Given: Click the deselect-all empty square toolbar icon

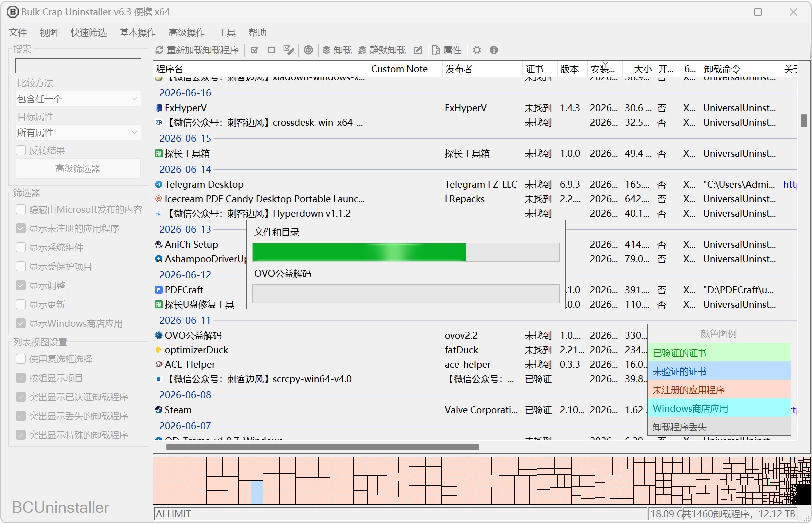Looking at the screenshot, I should (271, 50).
